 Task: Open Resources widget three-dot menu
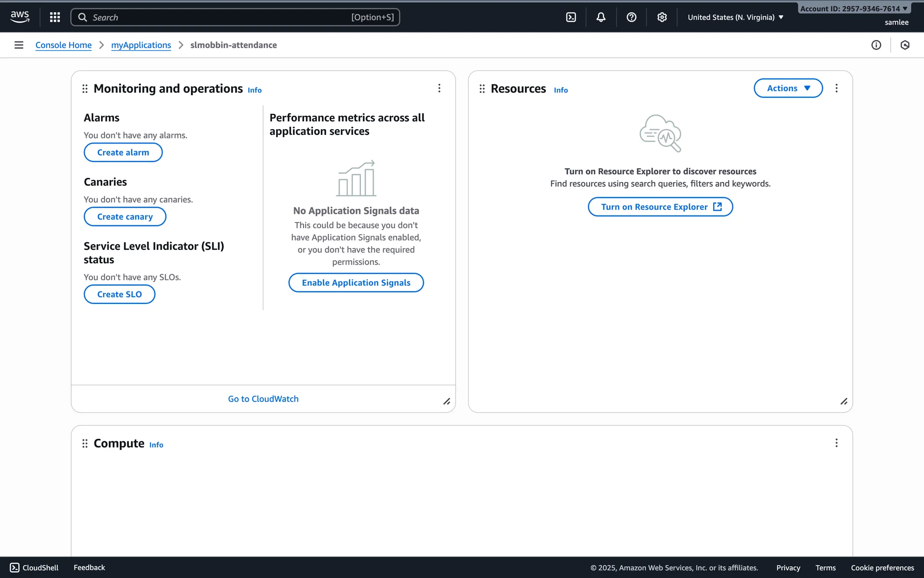(x=836, y=88)
